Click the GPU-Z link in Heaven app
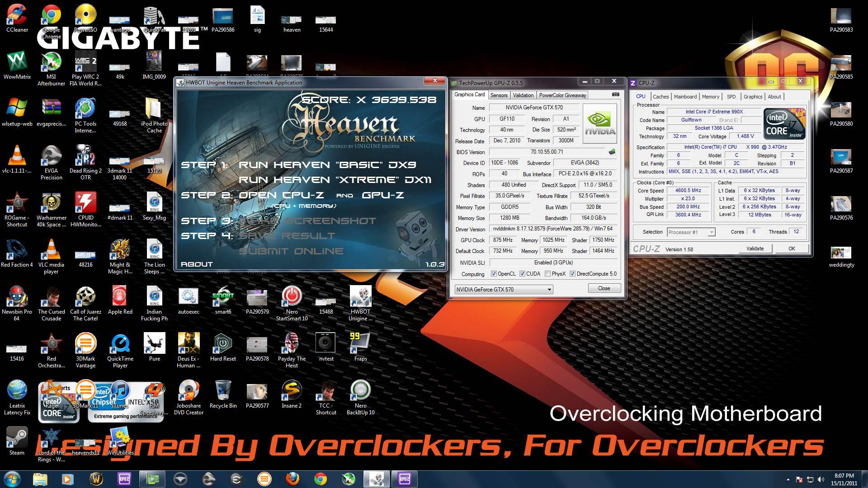Image resolution: width=868 pixels, height=488 pixels. (383, 195)
